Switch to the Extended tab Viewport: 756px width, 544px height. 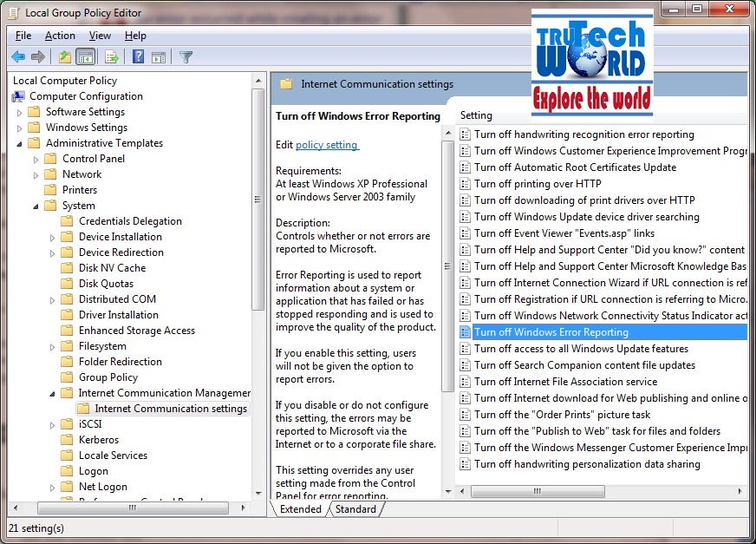(x=300, y=509)
